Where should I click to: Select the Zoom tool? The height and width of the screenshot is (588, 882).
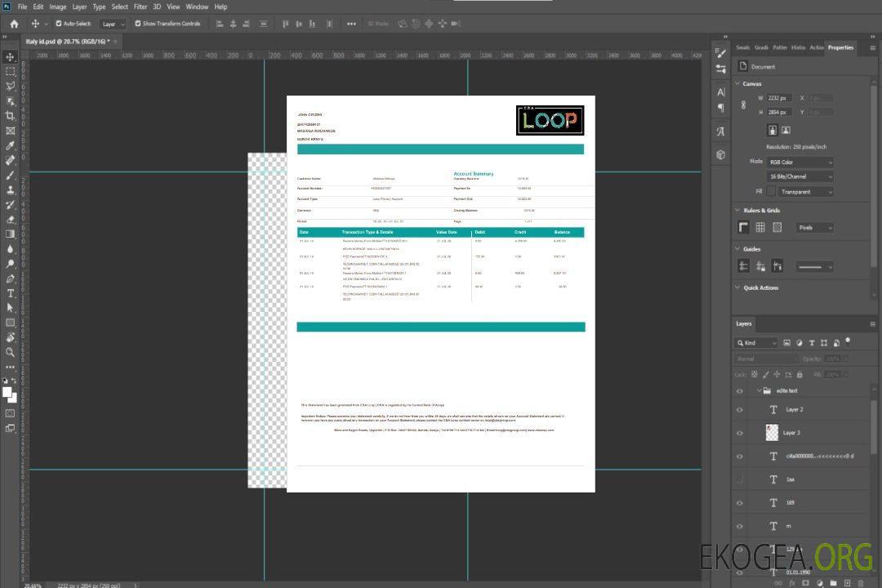pyautogui.click(x=10, y=352)
